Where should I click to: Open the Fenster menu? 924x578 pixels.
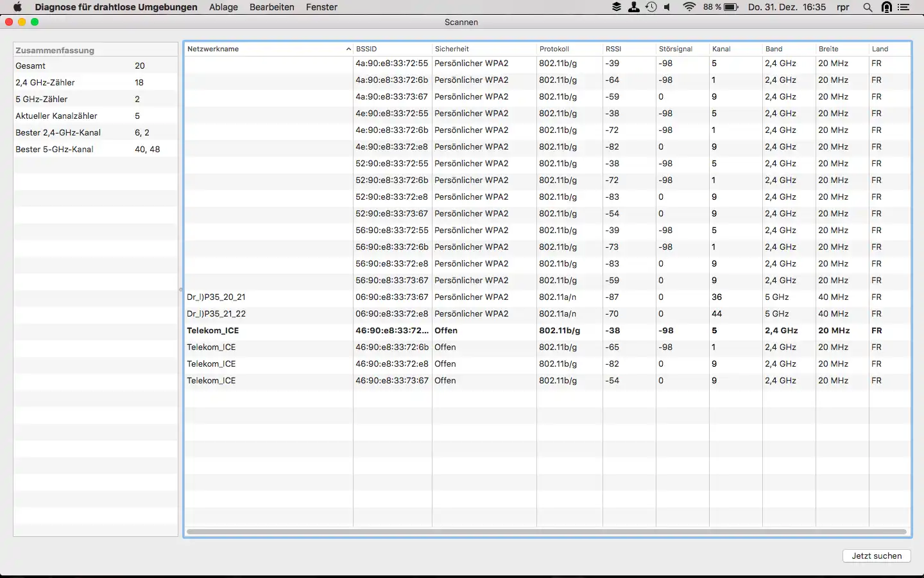tap(321, 7)
